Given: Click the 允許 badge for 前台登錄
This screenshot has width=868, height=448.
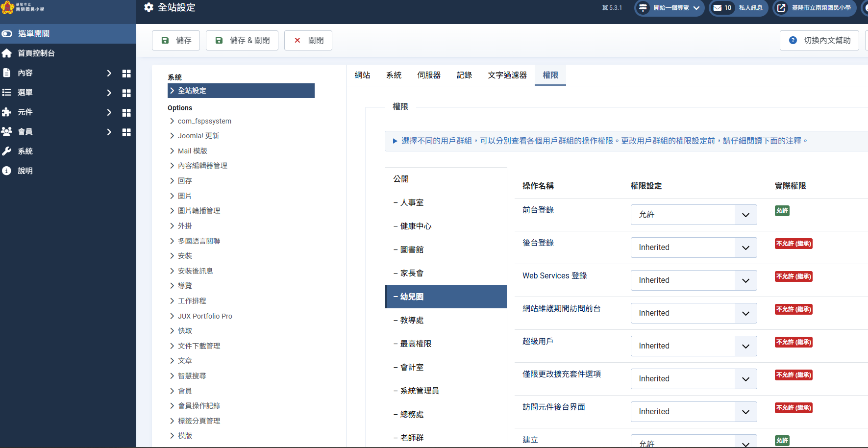Looking at the screenshot, I should coord(782,211).
